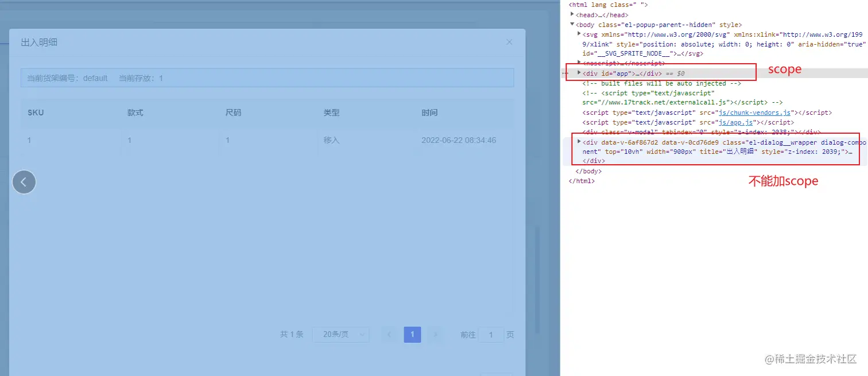Click the circular back arrow button

[24, 182]
